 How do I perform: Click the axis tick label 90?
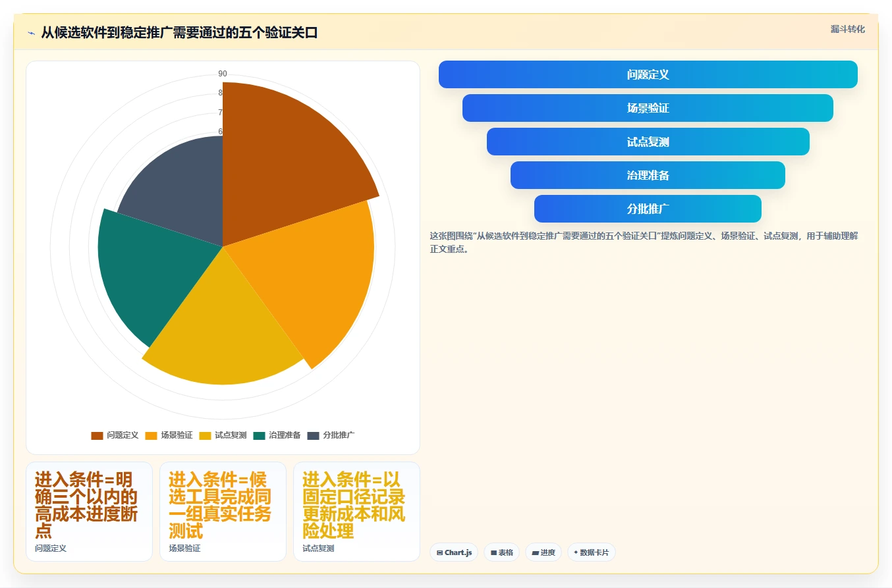pos(223,74)
